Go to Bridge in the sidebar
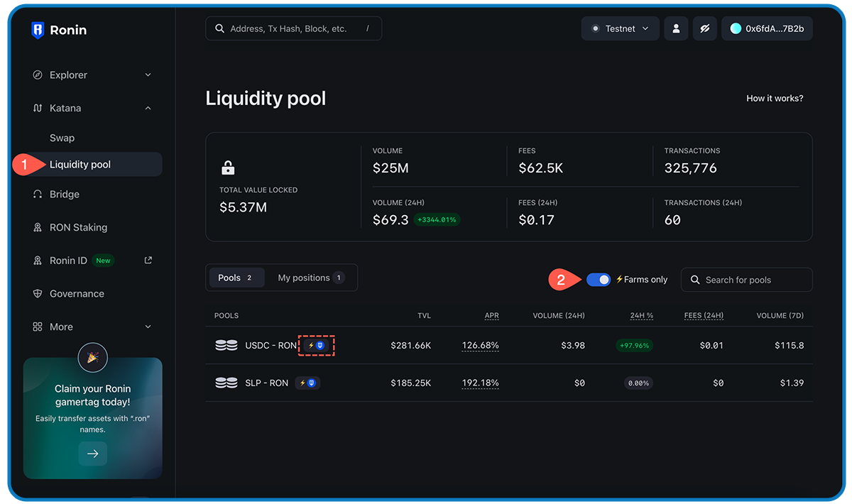Image resolution: width=852 pixels, height=504 pixels. click(x=65, y=194)
